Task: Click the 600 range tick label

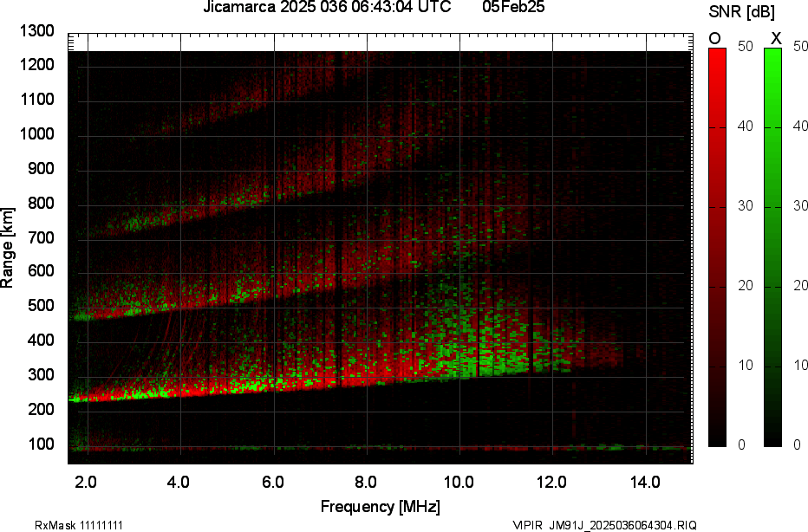Action: [x=41, y=271]
